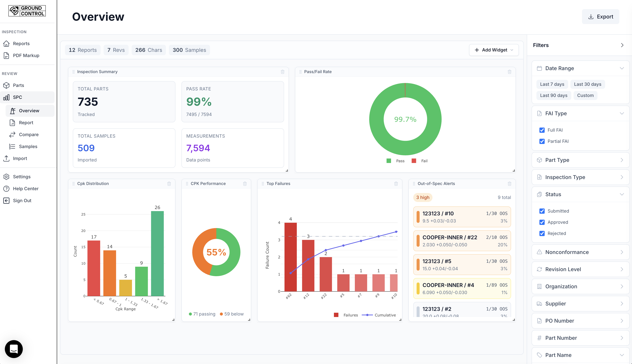This screenshot has width=632, height=364.
Task: Open the chat support bubble
Action: click(x=13, y=349)
